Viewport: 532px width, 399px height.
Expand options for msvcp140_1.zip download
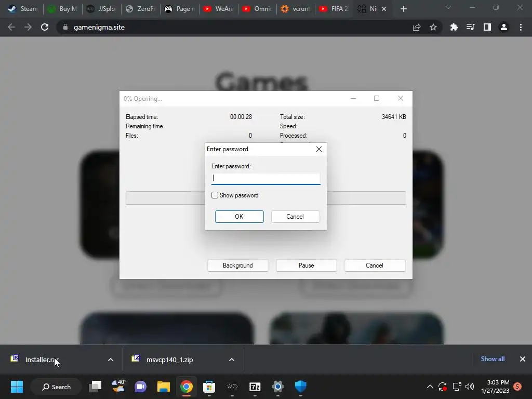pyautogui.click(x=232, y=360)
